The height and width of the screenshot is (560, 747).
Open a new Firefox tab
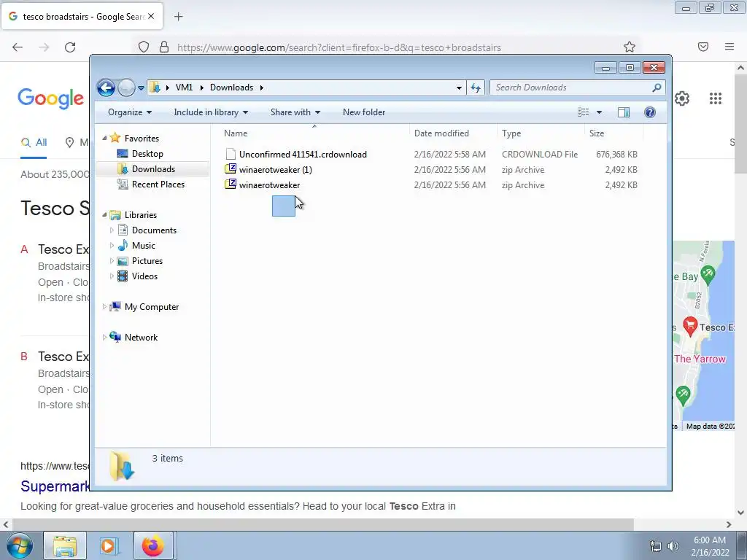point(179,17)
